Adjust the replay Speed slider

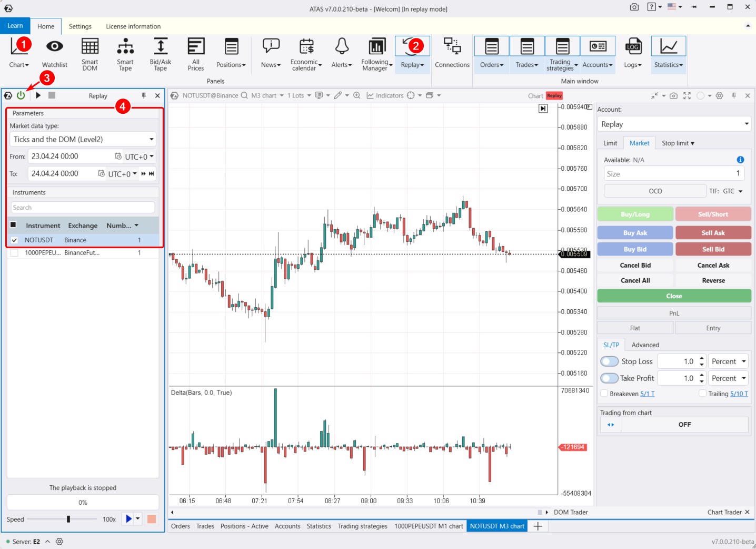tap(68, 519)
